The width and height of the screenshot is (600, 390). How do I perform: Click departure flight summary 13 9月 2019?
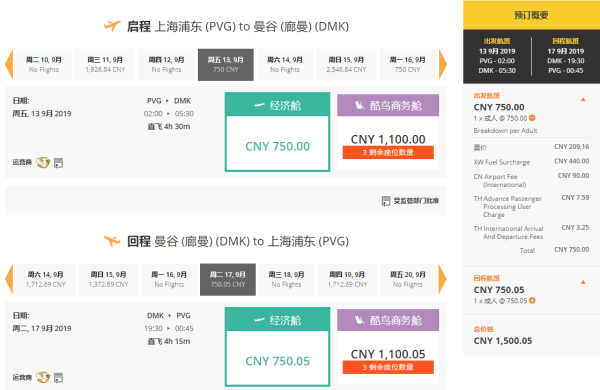pyautogui.click(x=497, y=56)
